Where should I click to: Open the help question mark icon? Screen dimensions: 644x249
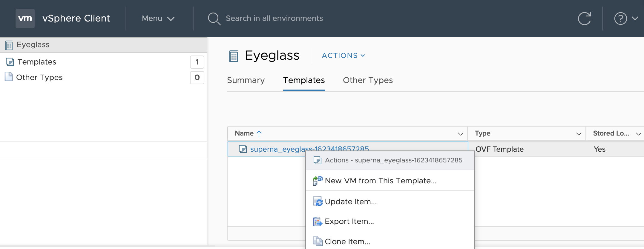[x=620, y=19]
